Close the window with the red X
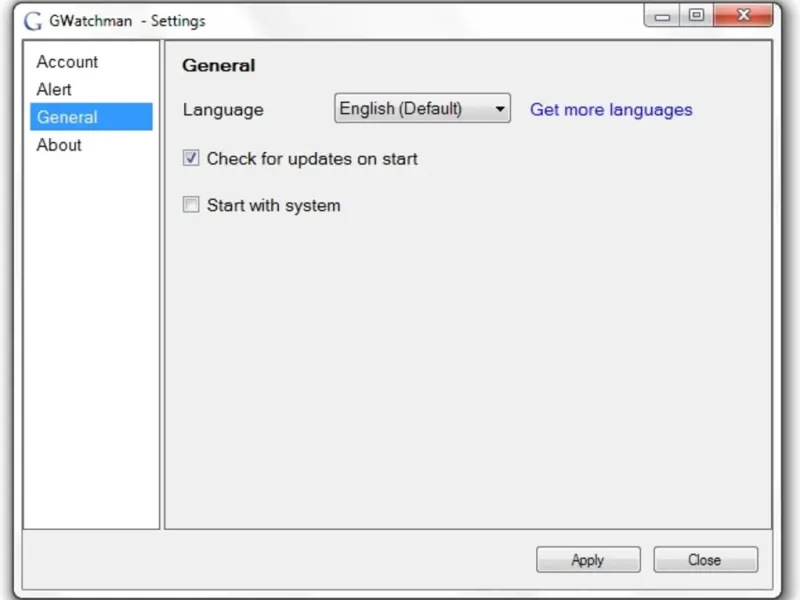The width and height of the screenshot is (800, 600). [x=743, y=15]
